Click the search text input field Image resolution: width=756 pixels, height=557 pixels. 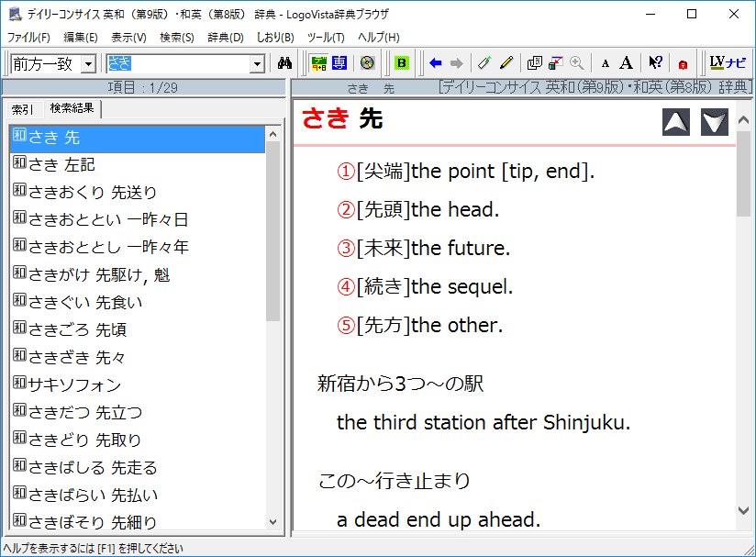coord(177,63)
